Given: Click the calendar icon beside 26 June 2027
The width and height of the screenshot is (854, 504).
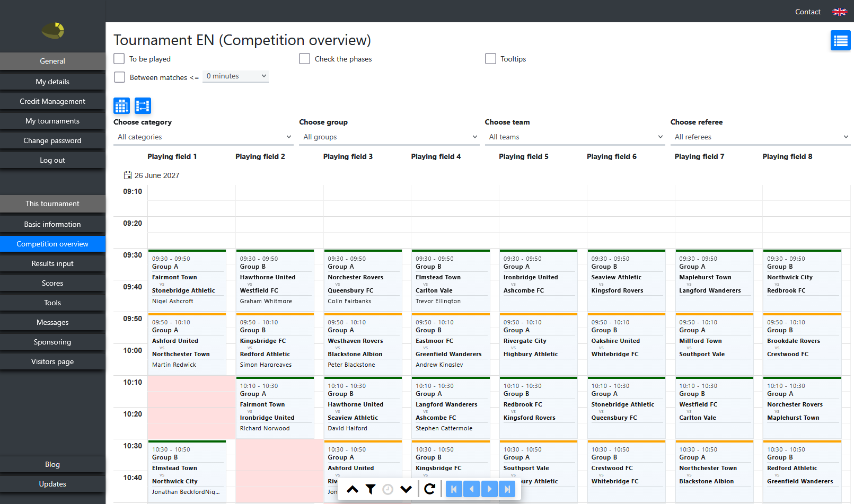Looking at the screenshot, I should click(x=127, y=175).
